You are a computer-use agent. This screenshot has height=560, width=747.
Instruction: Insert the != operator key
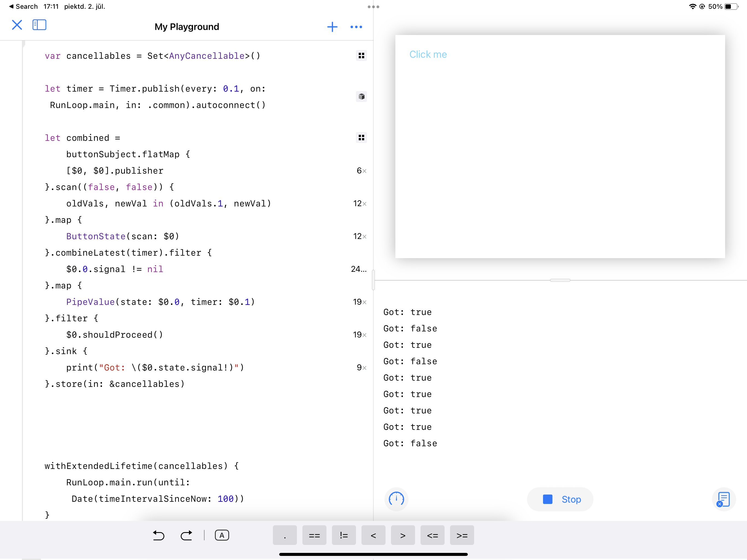[344, 535]
